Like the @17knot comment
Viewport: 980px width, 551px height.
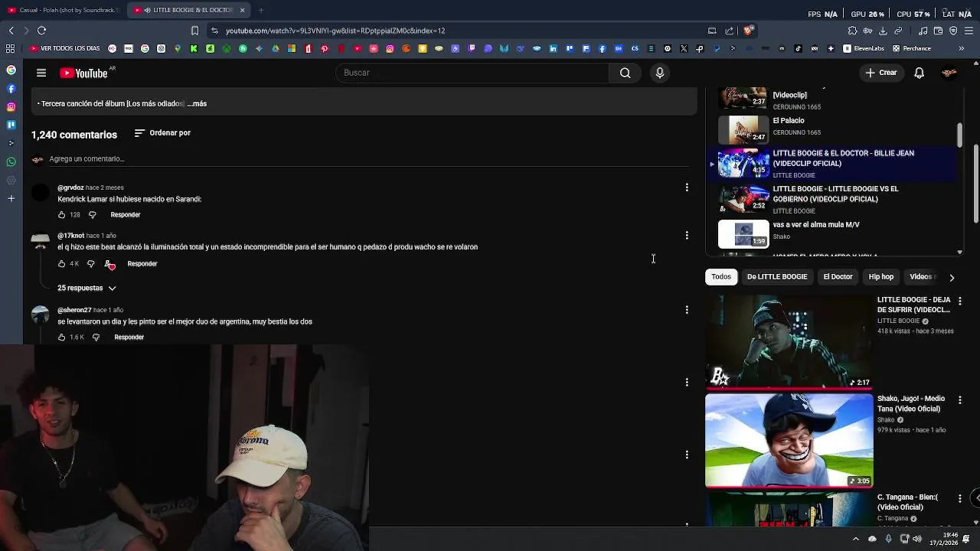click(x=62, y=264)
